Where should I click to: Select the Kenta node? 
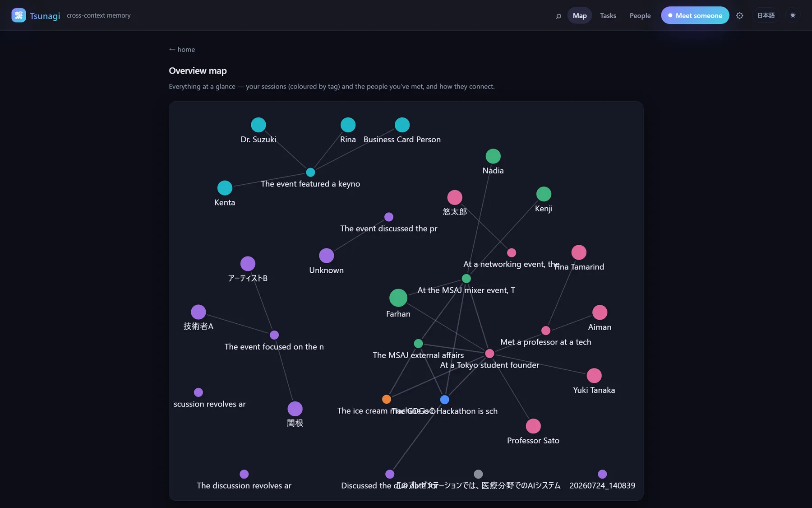click(225, 188)
